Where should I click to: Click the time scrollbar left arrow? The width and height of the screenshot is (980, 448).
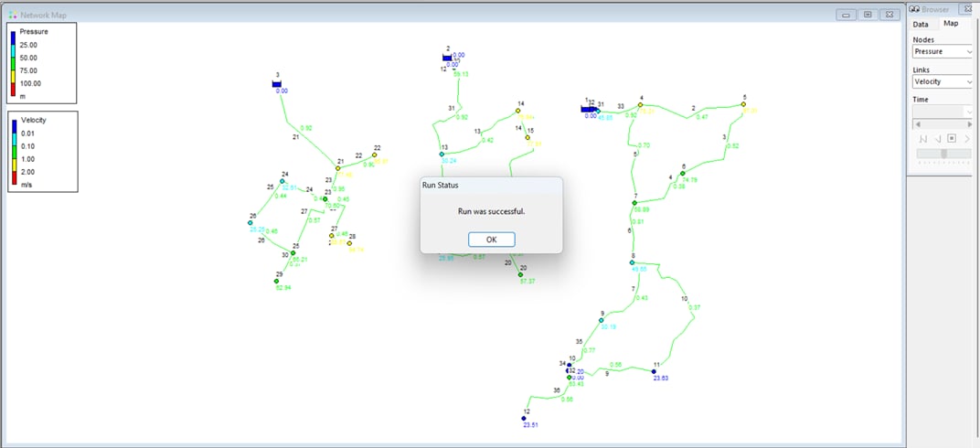pyautogui.click(x=918, y=124)
